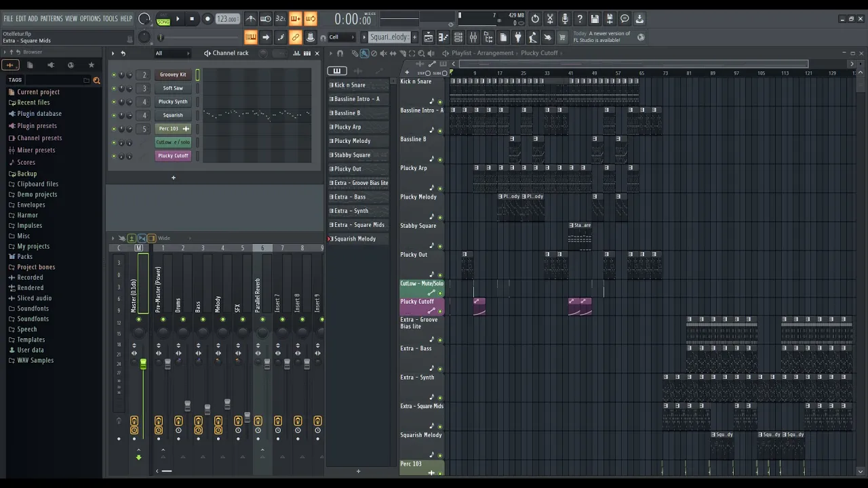Open the HELP menu
868x488 pixels.
tap(126, 19)
